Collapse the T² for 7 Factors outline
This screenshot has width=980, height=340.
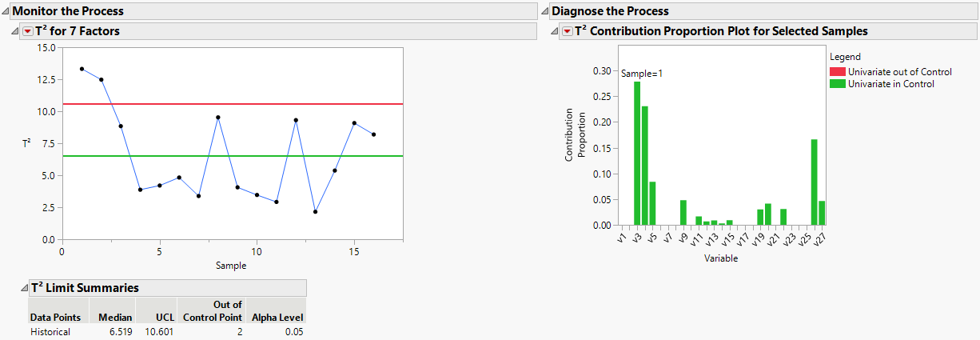[x=15, y=31]
